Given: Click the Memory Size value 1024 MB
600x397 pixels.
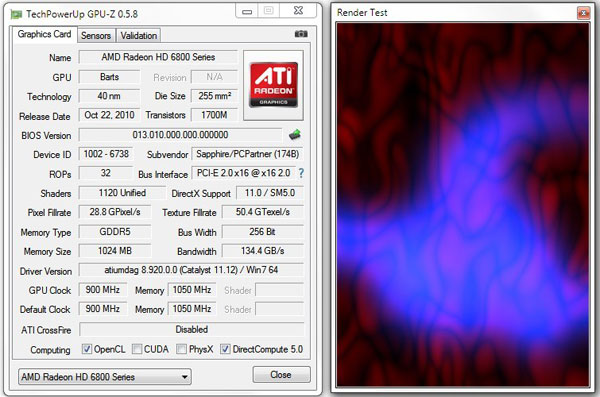Looking at the screenshot, I should [x=115, y=251].
